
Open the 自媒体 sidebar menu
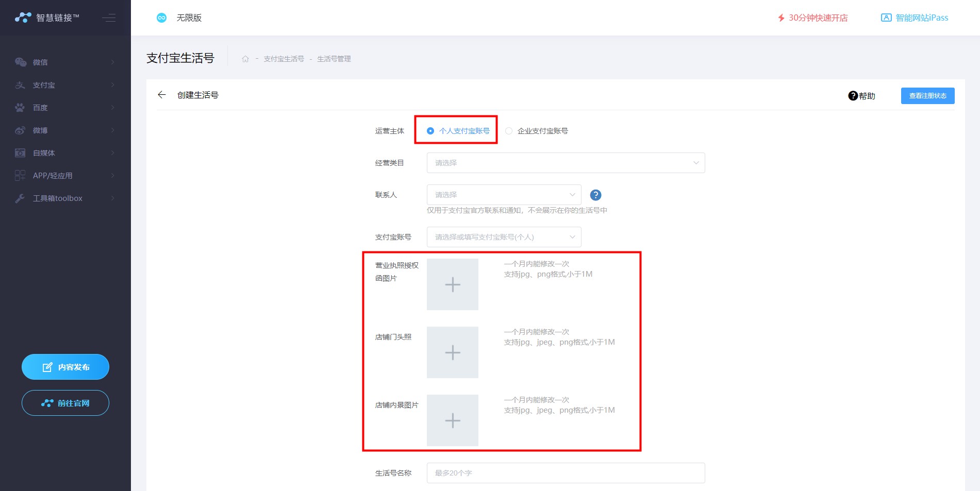click(65, 153)
